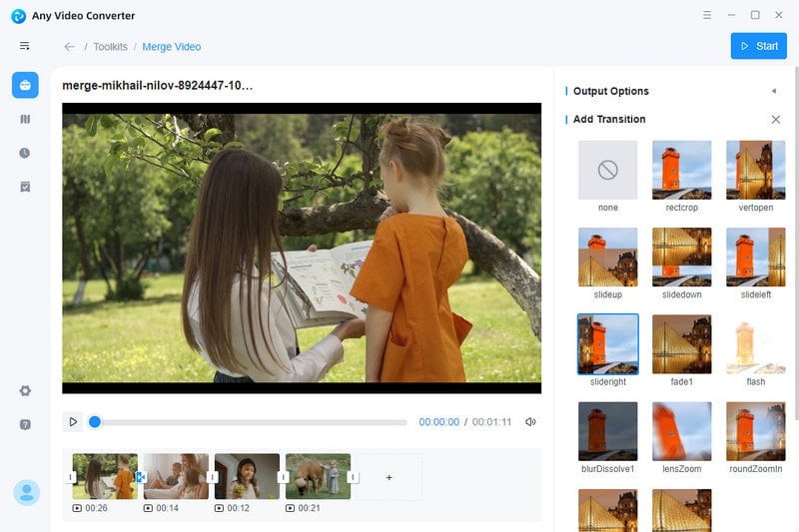Collapse the Output Options section
This screenshot has height=532, width=799.
(773, 91)
